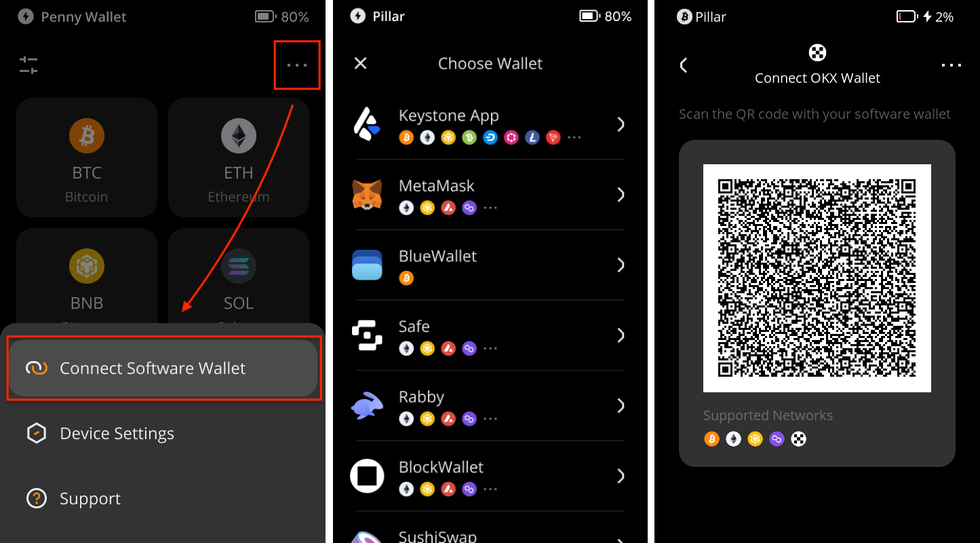
Task: Choose Connect Software Wallet menu entry
Action: click(163, 369)
